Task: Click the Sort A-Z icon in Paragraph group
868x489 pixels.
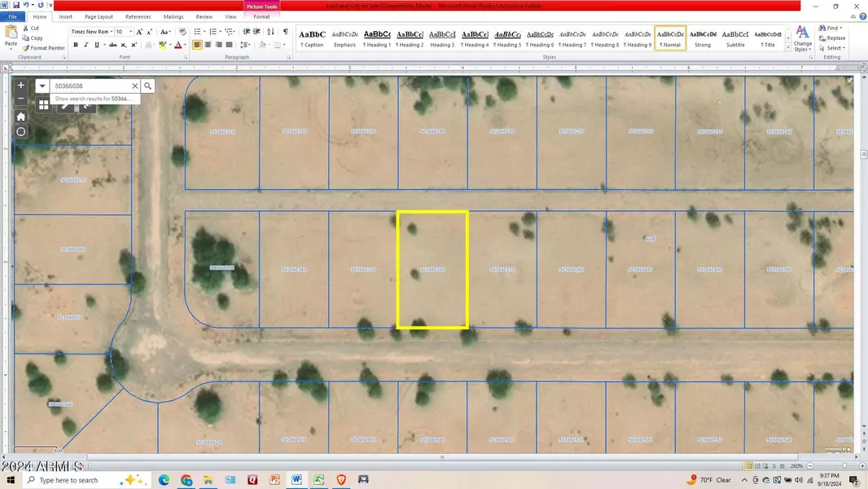Action: tap(271, 33)
